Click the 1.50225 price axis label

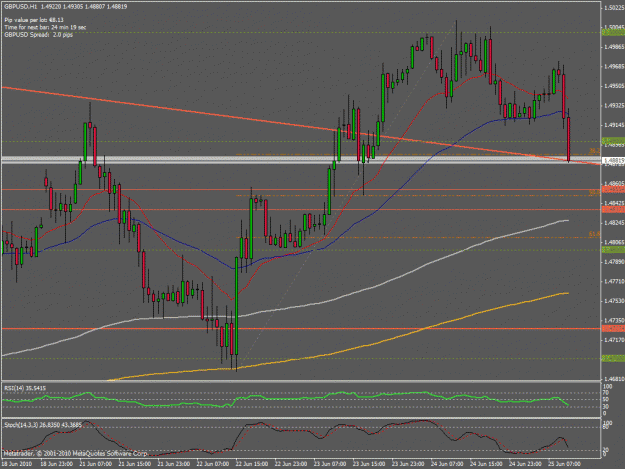click(x=614, y=8)
